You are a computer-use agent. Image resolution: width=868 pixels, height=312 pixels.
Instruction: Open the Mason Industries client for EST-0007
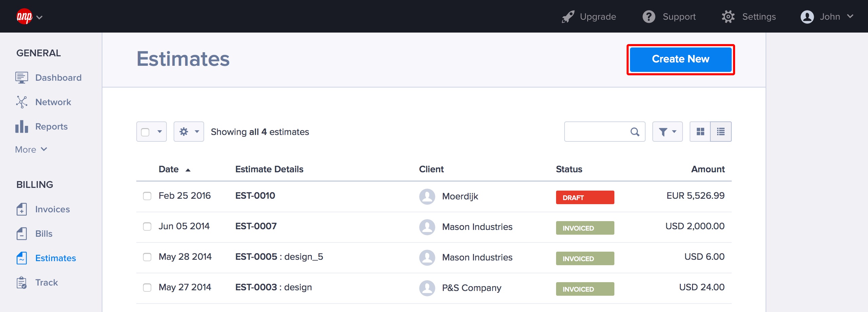pyautogui.click(x=477, y=227)
